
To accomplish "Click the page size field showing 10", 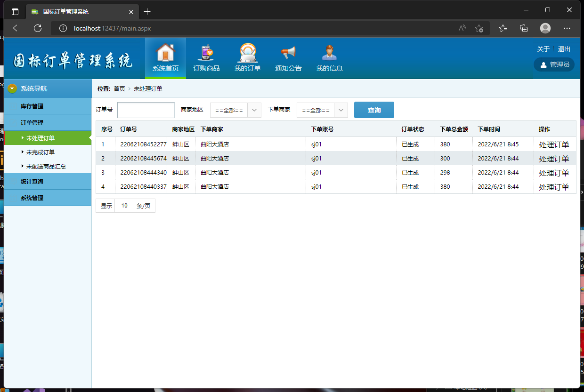I will click(x=124, y=206).
